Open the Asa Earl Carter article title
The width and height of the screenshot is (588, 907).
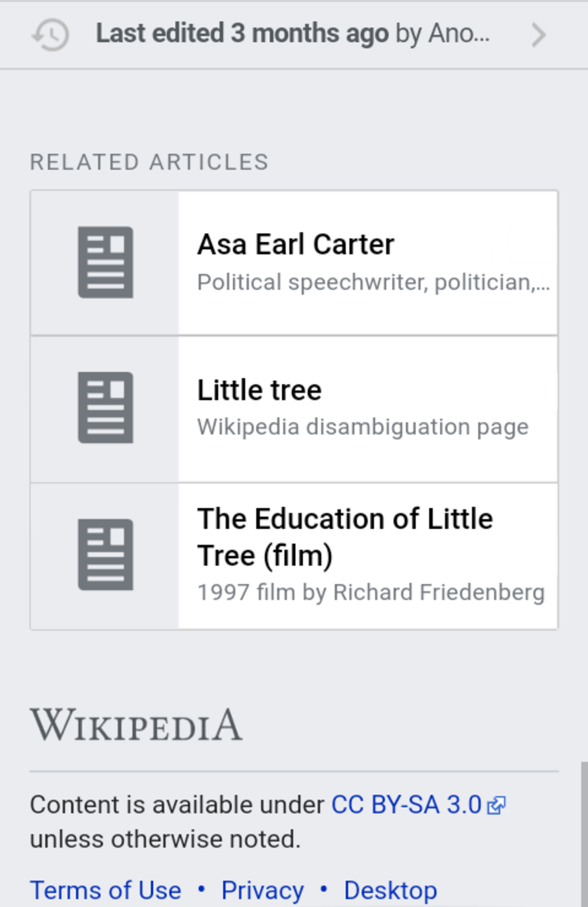click(x=296, y=245)
